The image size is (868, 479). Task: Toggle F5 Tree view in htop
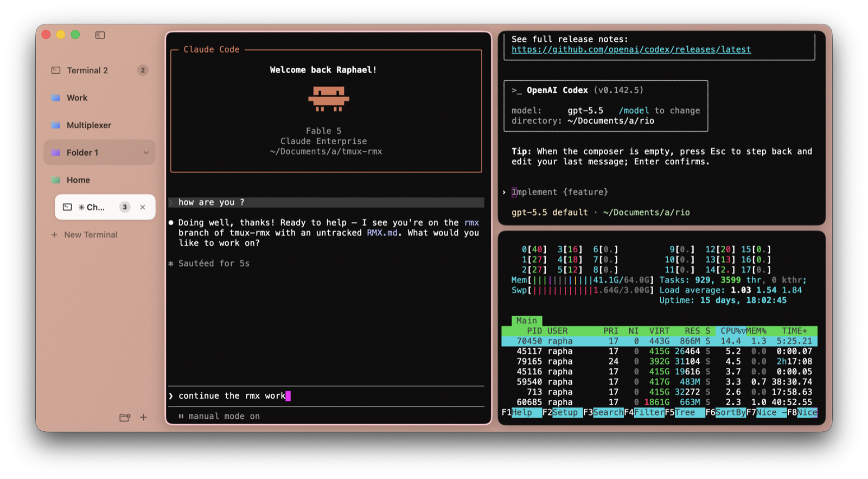(x=685, y=412)
